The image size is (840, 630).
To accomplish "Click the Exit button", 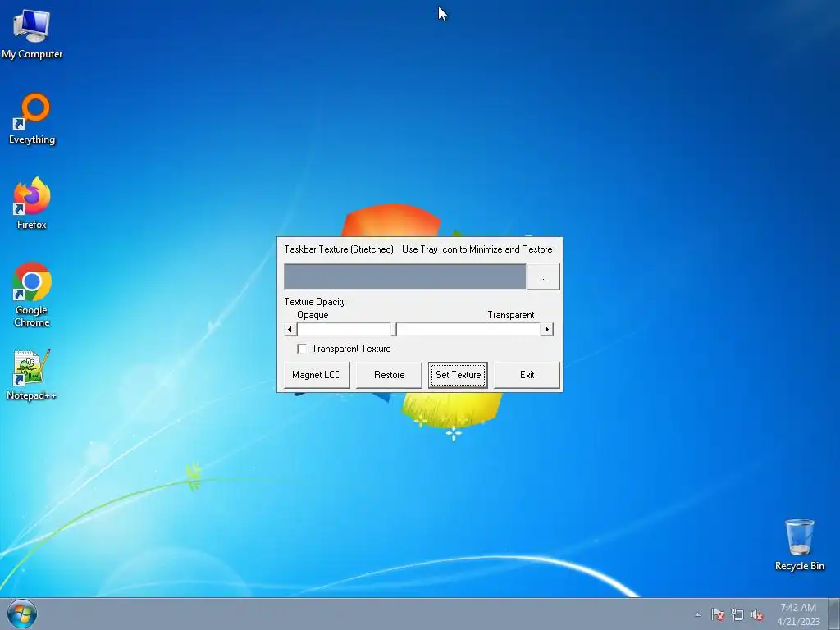I will click(x=527, y=374).
